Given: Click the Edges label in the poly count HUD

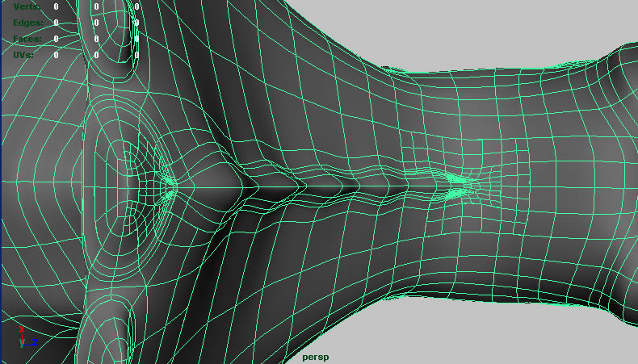Looking at the screenshot, I should pyautogui.click(x=28, y=23).
